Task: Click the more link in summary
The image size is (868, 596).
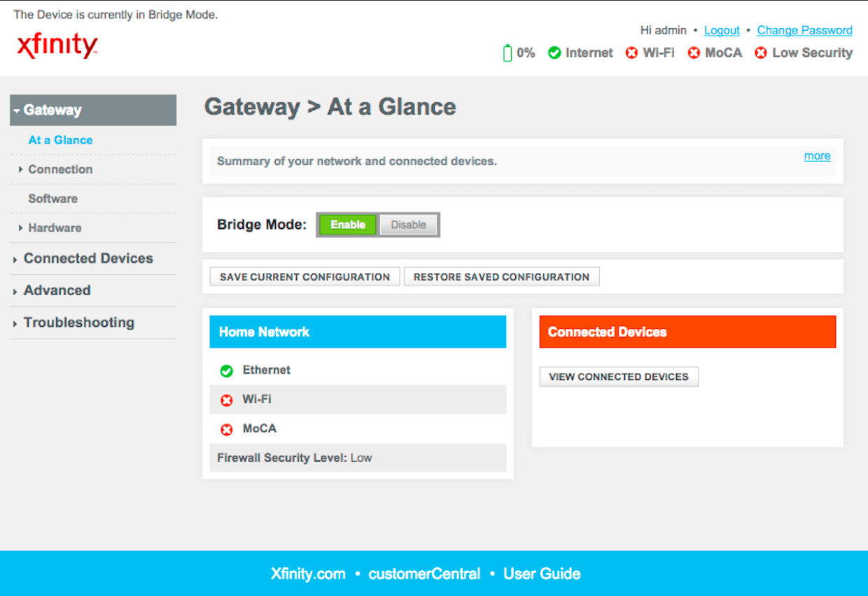Action: tap(817, 156)
